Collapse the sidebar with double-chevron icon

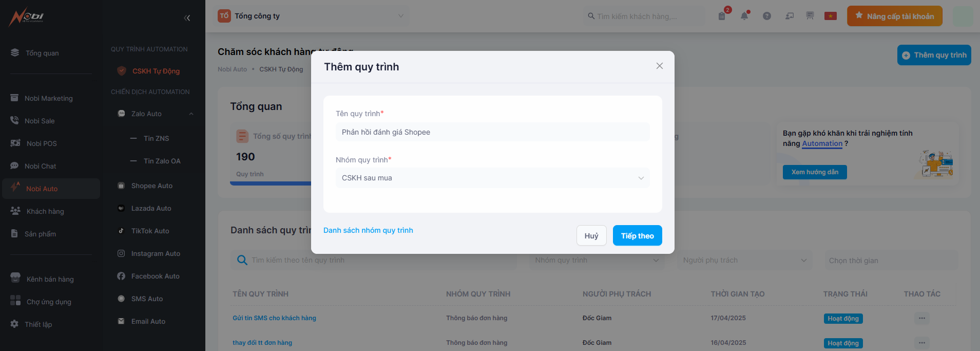[187, 18]
